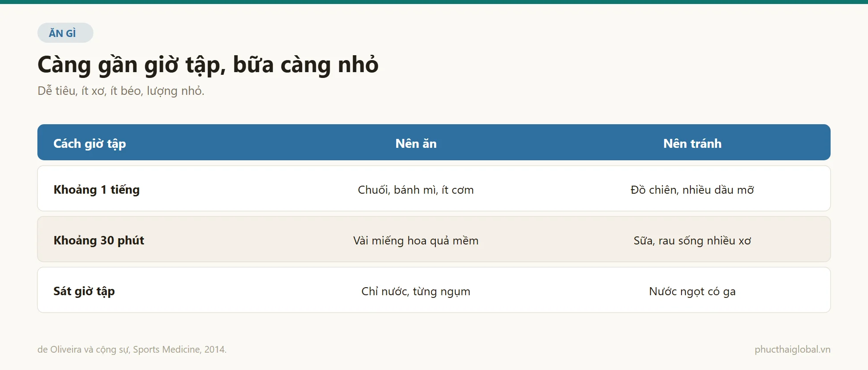Viewport: 868px width, 370px height.
Task: Click the Nên tránh column header
Action: pos(692,143)
